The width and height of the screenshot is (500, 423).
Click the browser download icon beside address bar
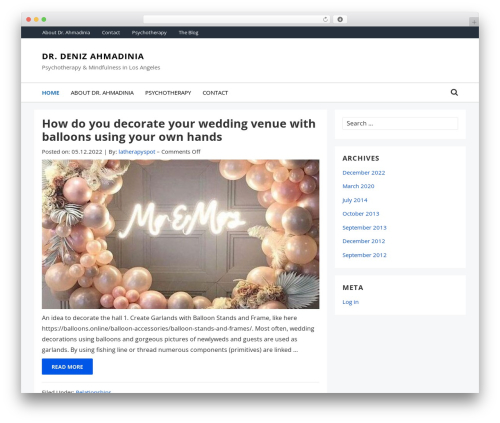(x=340, y=20)
